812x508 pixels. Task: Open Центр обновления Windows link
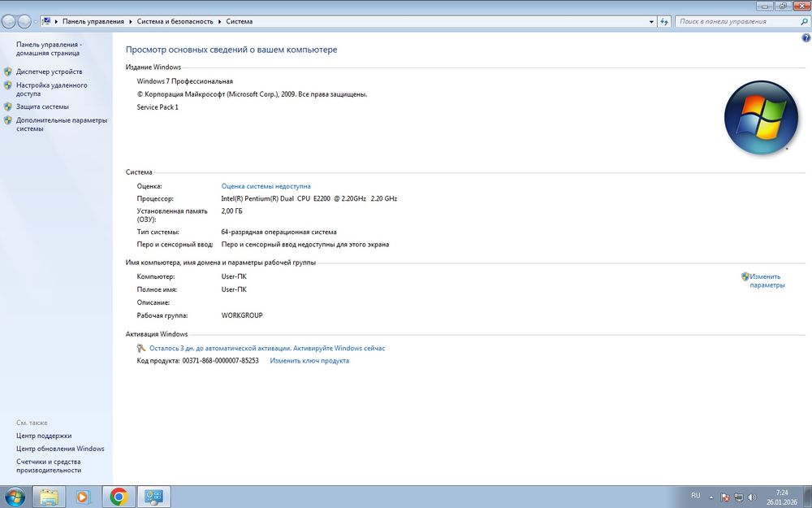click(60, 449)
